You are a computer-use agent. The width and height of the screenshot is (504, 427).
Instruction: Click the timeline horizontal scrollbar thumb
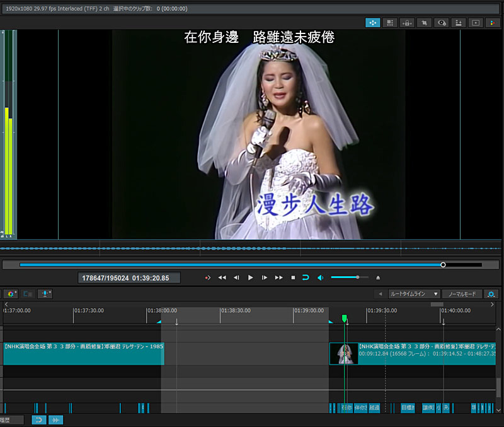click(437, 305)
